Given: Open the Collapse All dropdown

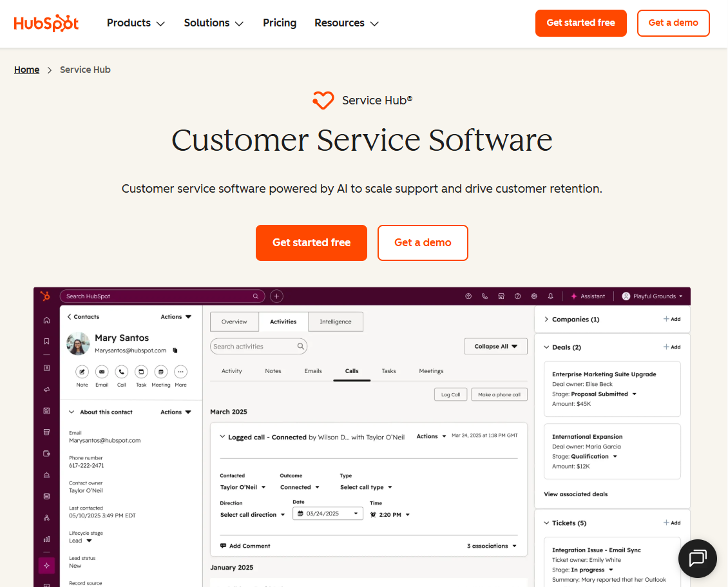Looking at the screenshot, I should (496, 347).
